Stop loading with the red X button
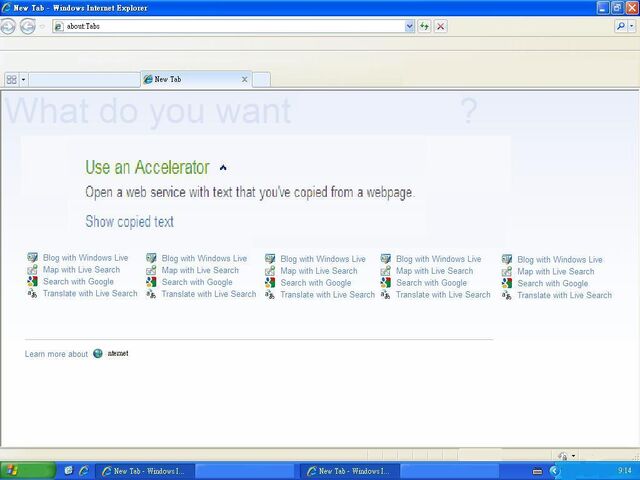Viewport: 640px width, 480px height. [440, 27]
